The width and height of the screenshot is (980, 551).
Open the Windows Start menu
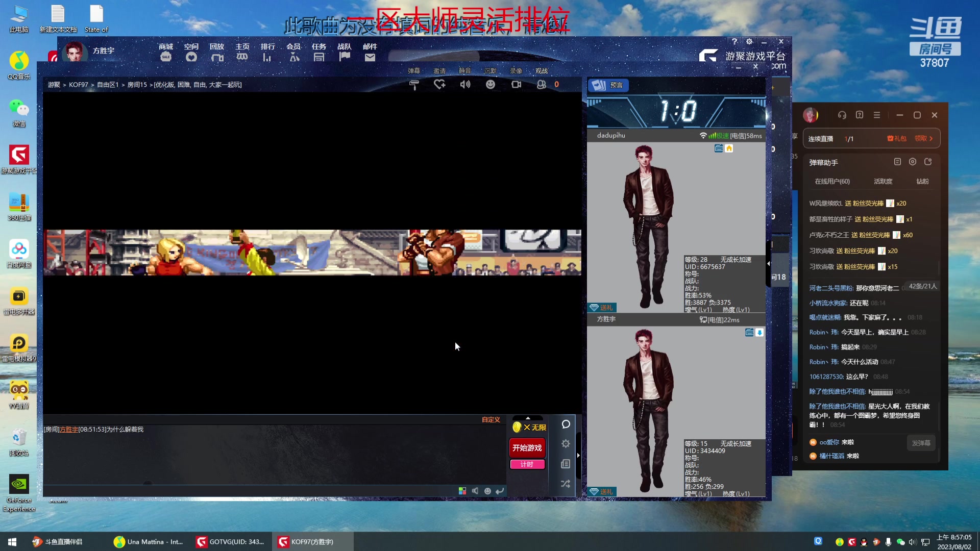pos(12,542)
